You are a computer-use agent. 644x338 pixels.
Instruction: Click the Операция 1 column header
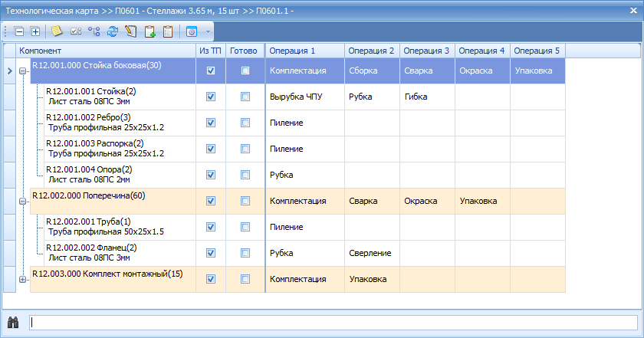tap(305, 51)
